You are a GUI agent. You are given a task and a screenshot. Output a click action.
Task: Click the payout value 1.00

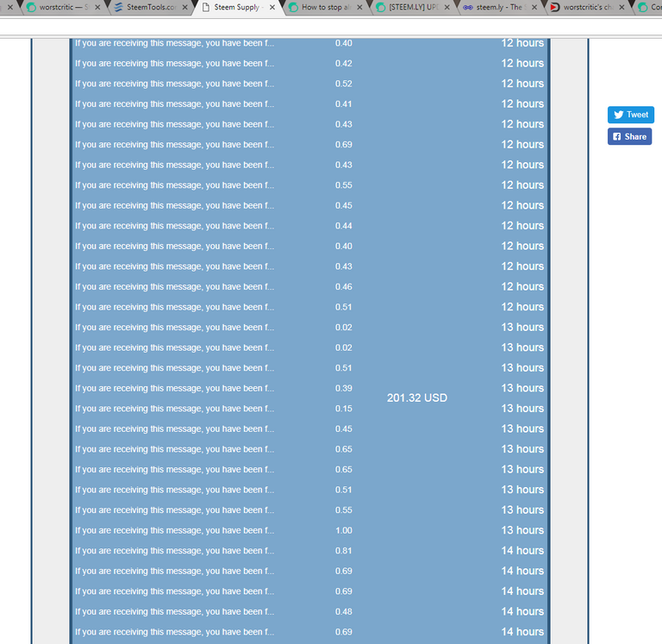344,530
